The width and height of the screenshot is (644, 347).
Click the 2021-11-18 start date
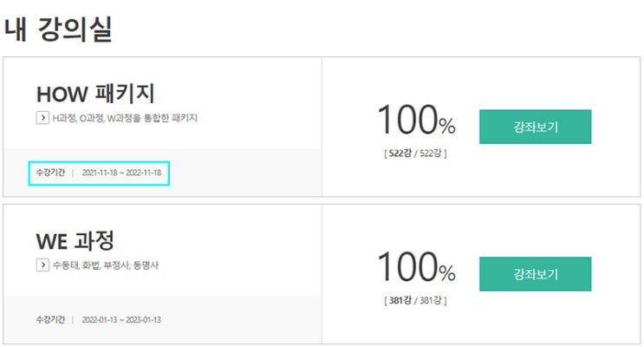[x=101, y=173]
